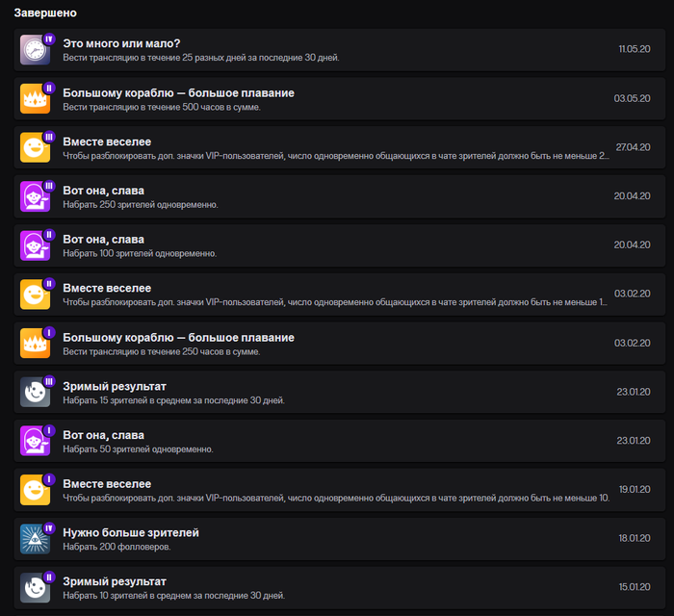The image size is (674, 616).
Task: Click the blue eye icon for 'Нужно больше зрителей'
Action: (x=36, y=539)
